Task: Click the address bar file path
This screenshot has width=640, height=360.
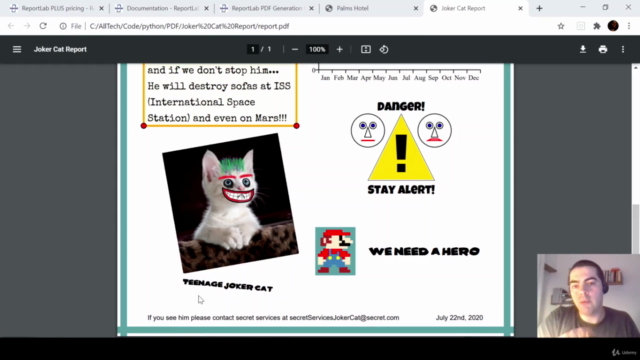Action: [189, 26]
